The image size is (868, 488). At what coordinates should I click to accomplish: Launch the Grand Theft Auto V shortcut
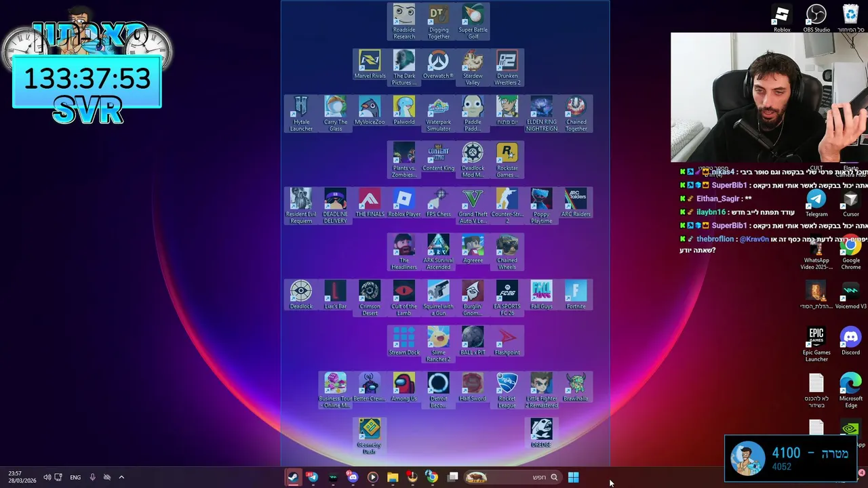[473, 206]
